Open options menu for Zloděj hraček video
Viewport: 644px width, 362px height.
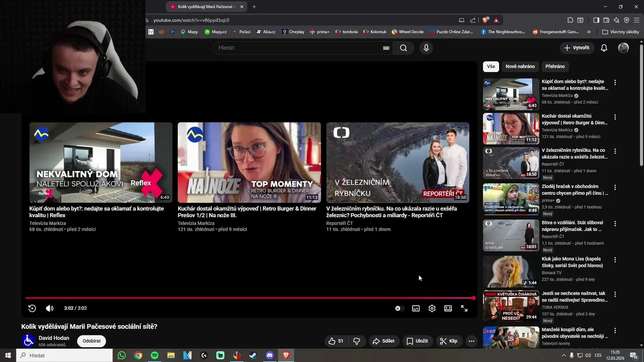(x=615, y=188)
